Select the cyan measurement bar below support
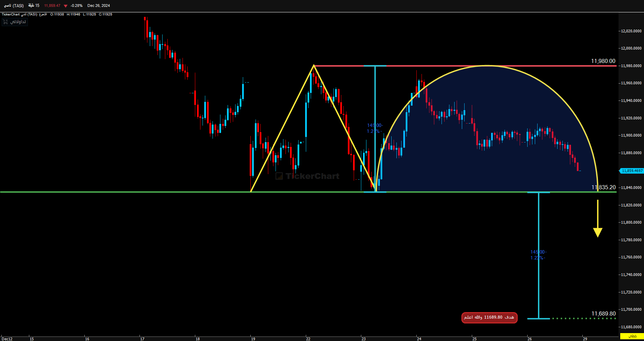 click(x=539, y=255)
